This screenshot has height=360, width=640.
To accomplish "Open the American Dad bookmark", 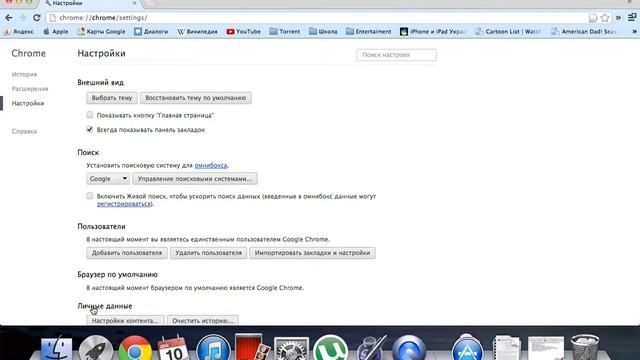I will [584, 31].
